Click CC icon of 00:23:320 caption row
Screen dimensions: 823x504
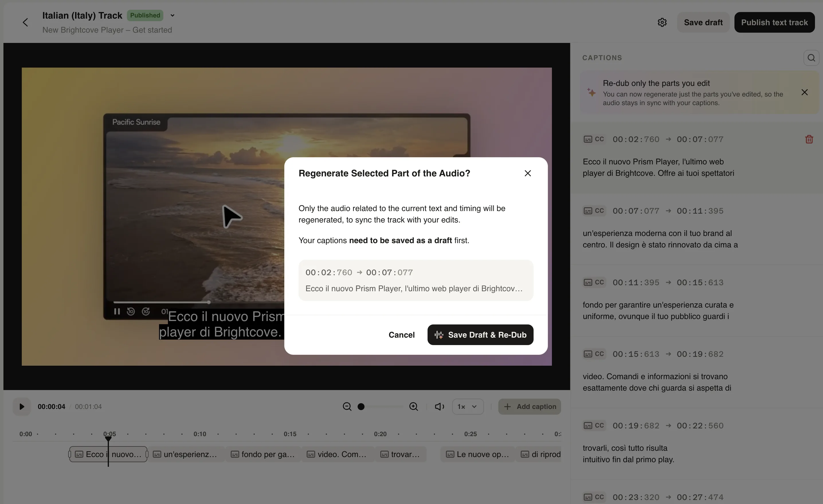pyautogui.click(x=594, y=497)
